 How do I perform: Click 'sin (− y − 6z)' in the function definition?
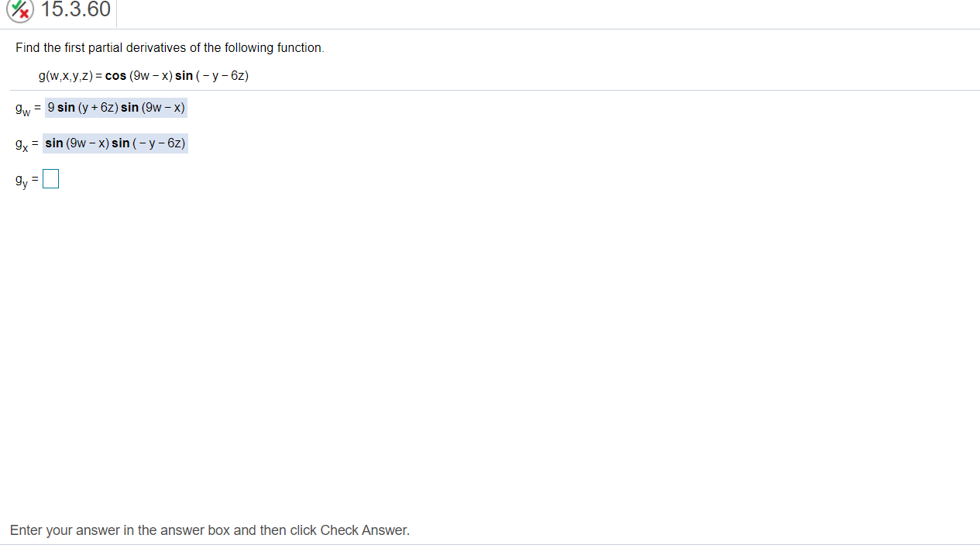tap(211, 76)
